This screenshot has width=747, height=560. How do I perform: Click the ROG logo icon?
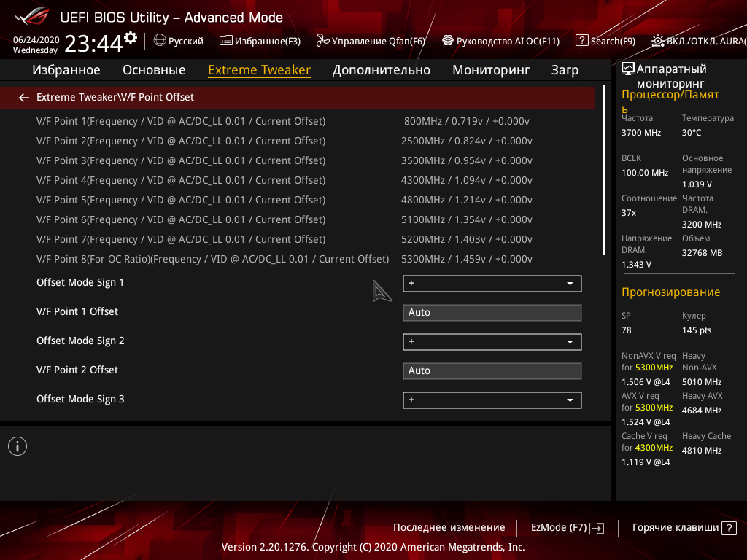point(32,16)
